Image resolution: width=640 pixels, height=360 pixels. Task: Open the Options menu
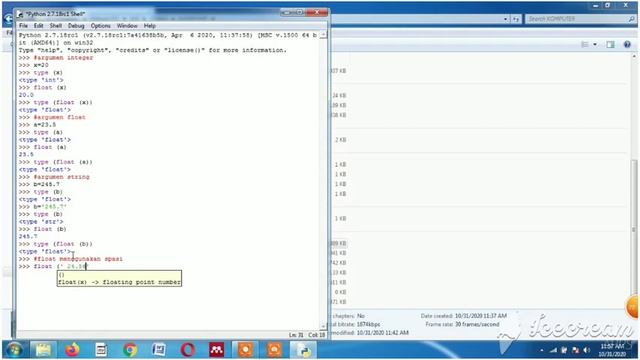click(100, 26)
